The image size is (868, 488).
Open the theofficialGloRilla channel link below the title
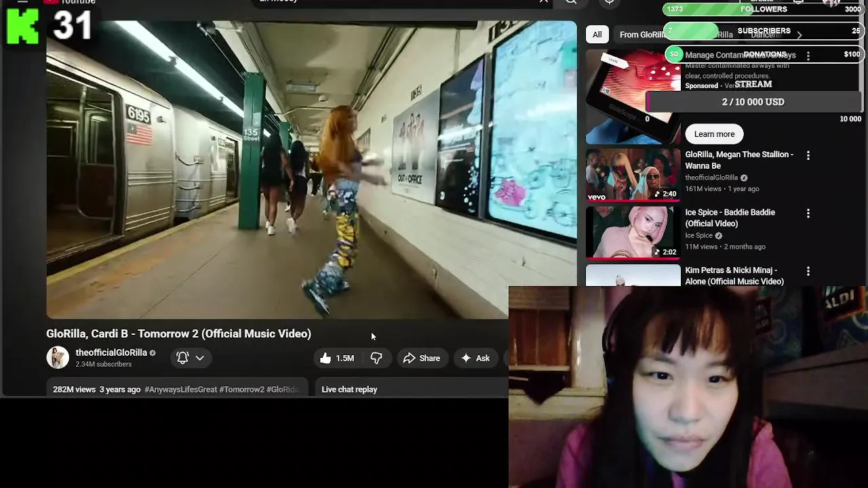click(111, 352)
